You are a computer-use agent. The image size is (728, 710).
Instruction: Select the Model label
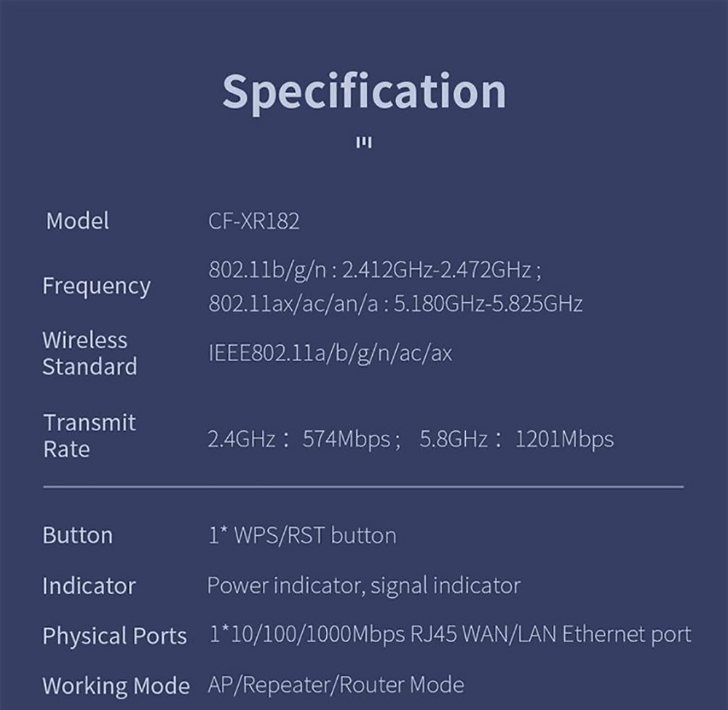[x=77, y=221]
